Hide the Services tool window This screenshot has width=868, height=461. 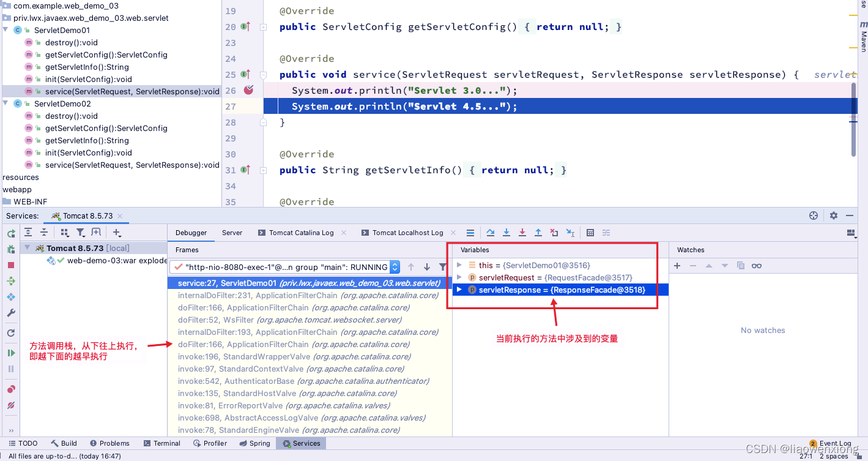click(x=850, y=216)
